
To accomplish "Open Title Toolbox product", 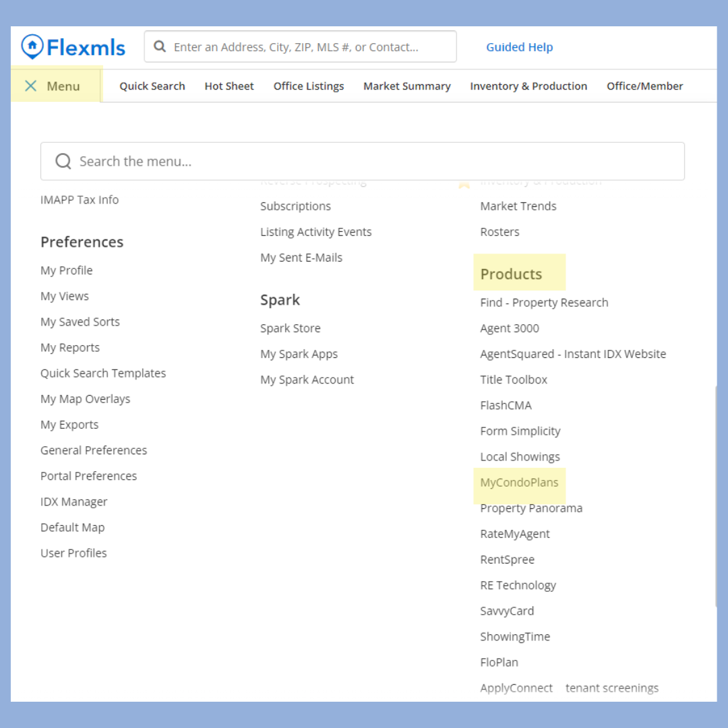I will [x=514, y=380].
